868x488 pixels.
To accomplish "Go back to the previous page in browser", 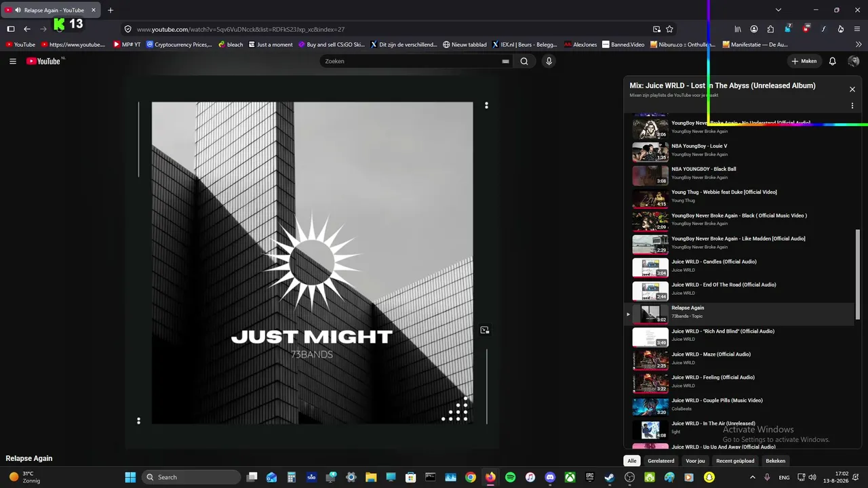I will [27, 29].
